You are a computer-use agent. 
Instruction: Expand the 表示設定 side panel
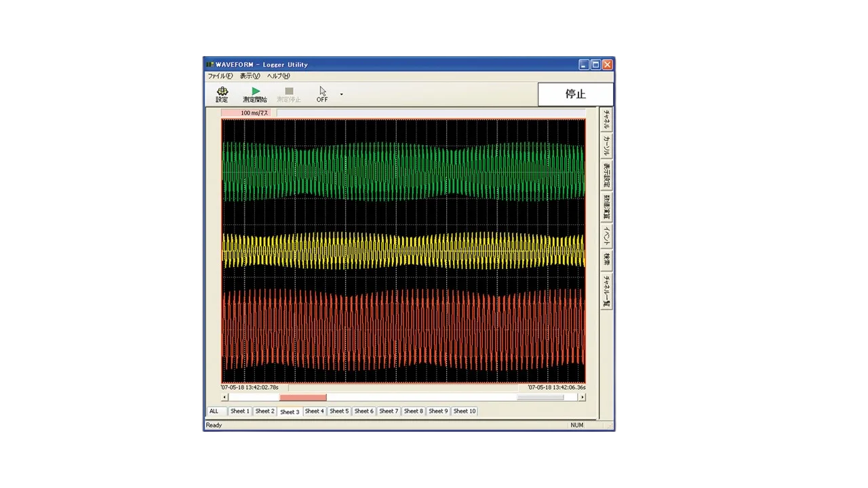click(x=607, y=176)
